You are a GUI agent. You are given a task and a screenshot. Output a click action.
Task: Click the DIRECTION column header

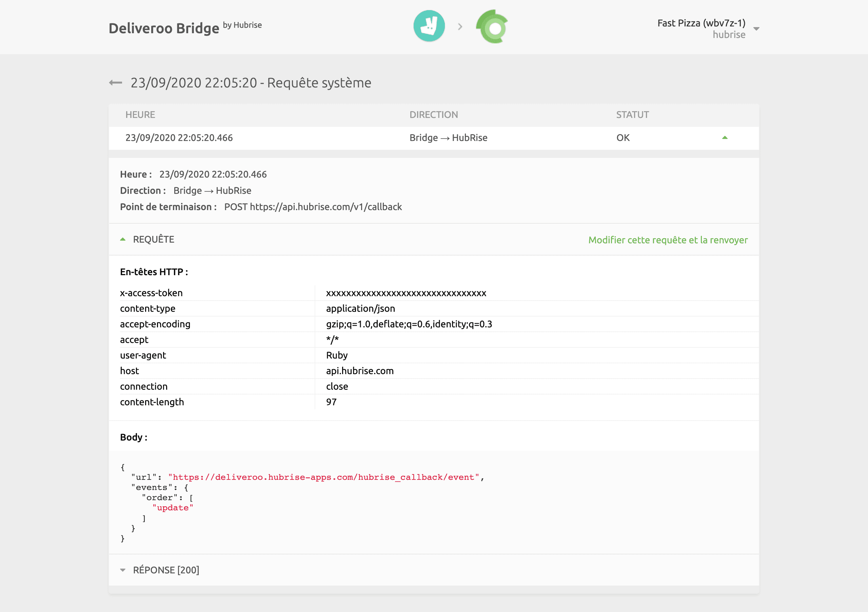pyautogui.click(x=434, y=115)
